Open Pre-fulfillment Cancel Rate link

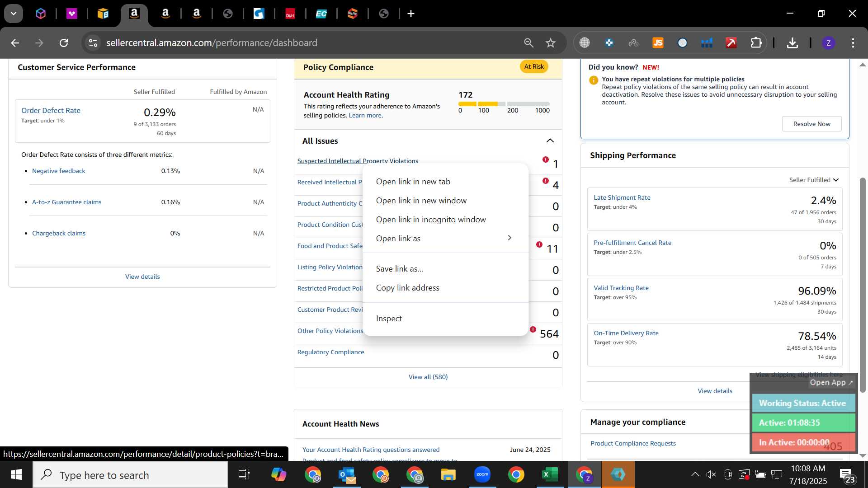632,243
